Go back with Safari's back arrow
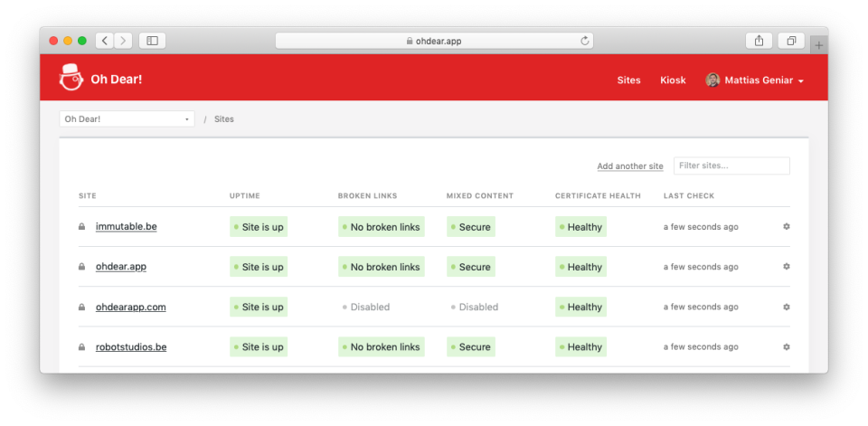Screen dimensions: 868x426 coord(105,41)
